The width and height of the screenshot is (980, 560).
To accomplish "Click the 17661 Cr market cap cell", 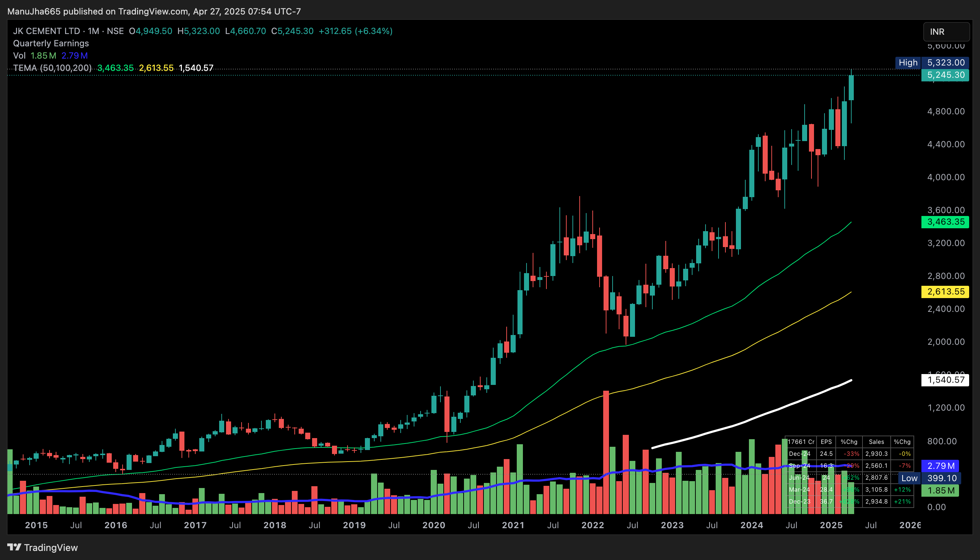I will 801,442.
